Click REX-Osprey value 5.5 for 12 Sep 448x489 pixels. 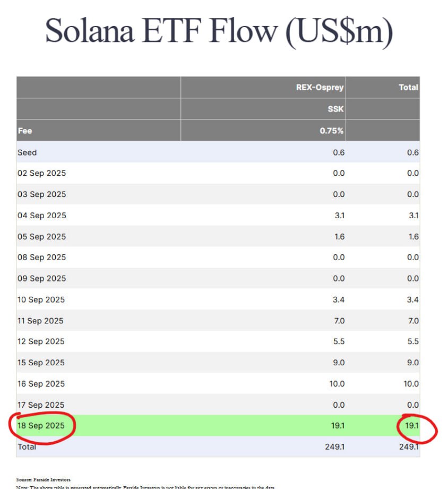(339, 341)
